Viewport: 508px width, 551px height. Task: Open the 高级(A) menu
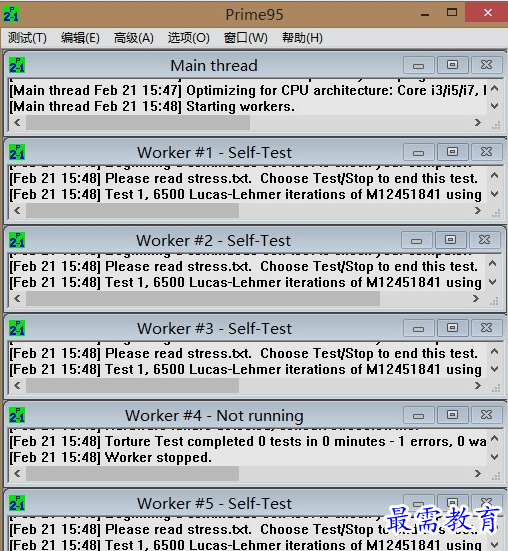[x=133, y=38]
